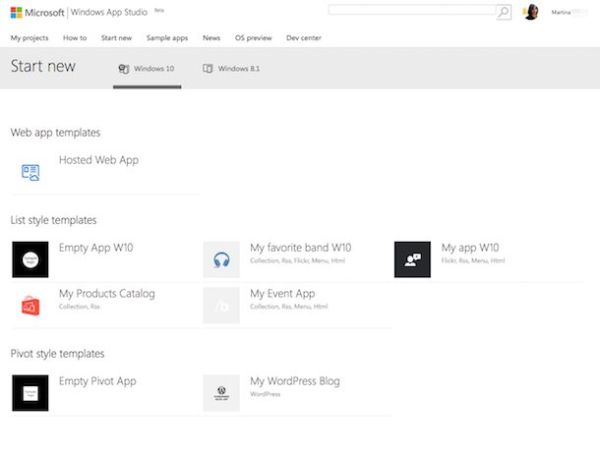The height and width of the screenshot is (455, 600).
Task: Select the Empty App W10 black icon
Action: tap(30, 259)
